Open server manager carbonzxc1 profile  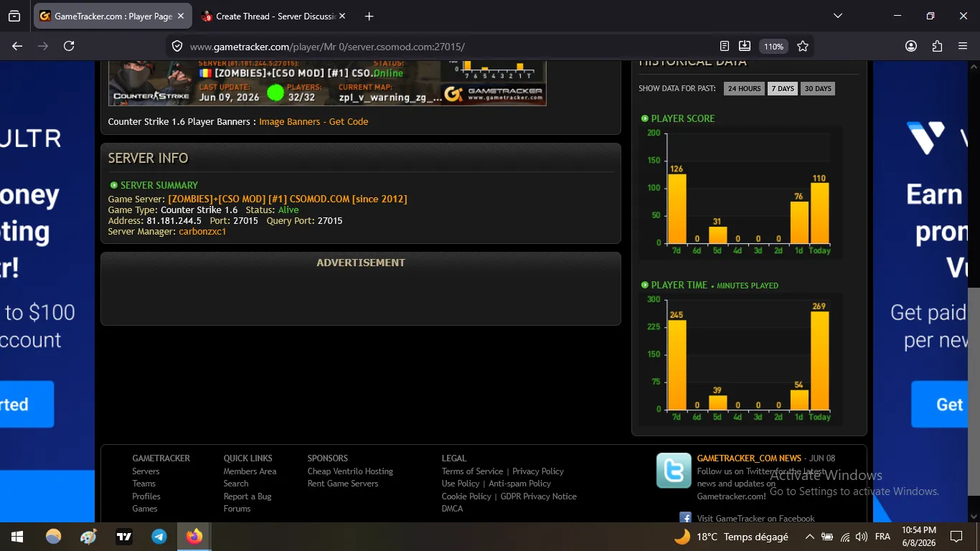202,232
